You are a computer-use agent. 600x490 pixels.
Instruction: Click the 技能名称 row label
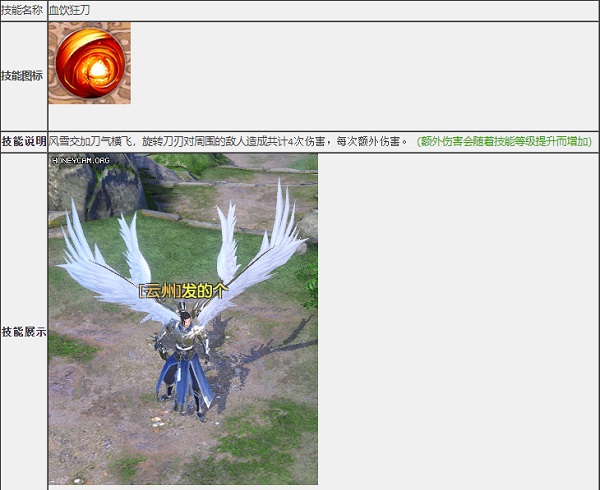coord(22,10)
